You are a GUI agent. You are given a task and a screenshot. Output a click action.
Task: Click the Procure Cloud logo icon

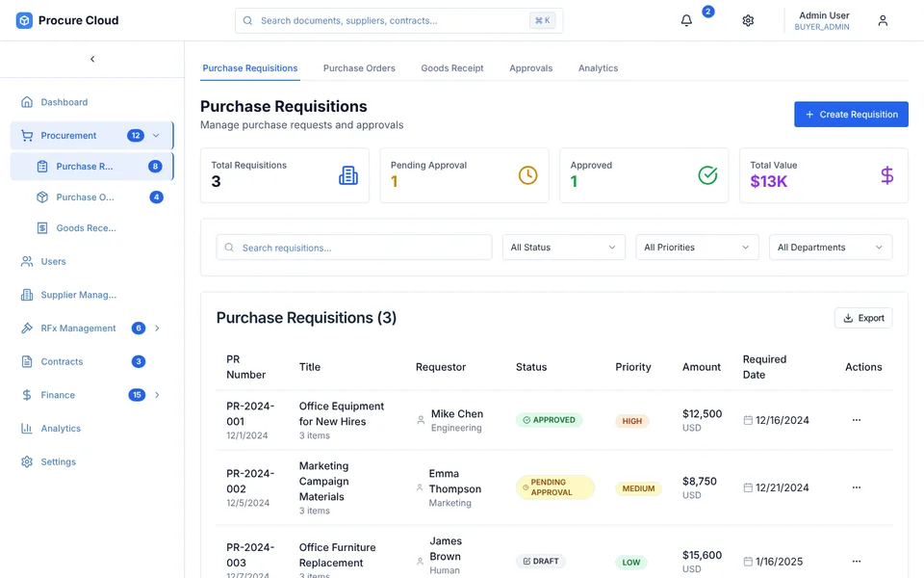(24, 20)
